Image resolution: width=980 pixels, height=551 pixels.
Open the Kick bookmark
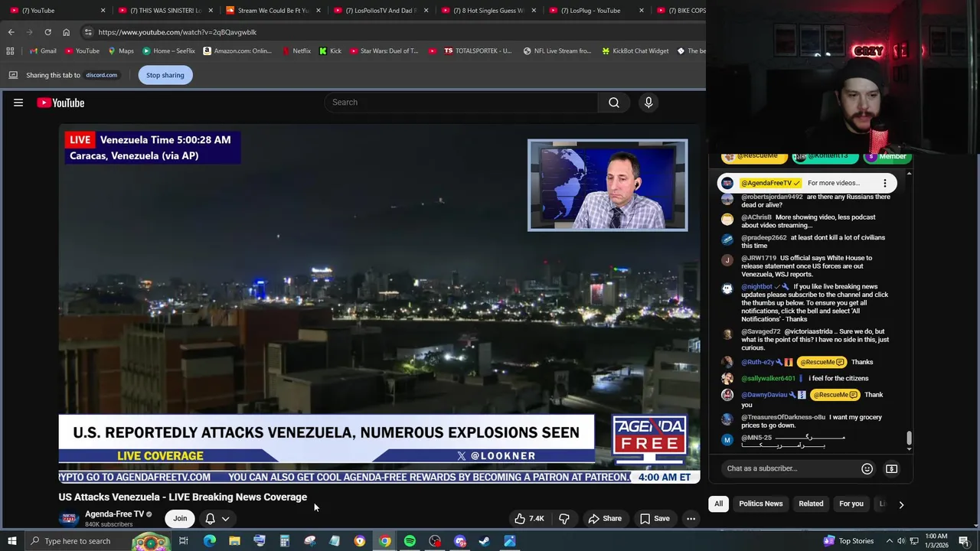pyautogui.click(x=330, y=51)
